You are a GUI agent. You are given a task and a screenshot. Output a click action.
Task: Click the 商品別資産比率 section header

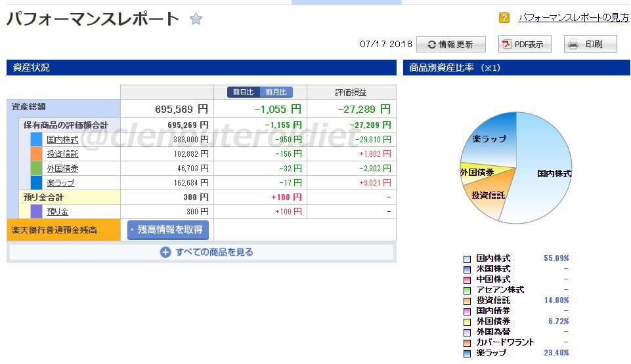[517, 68]
